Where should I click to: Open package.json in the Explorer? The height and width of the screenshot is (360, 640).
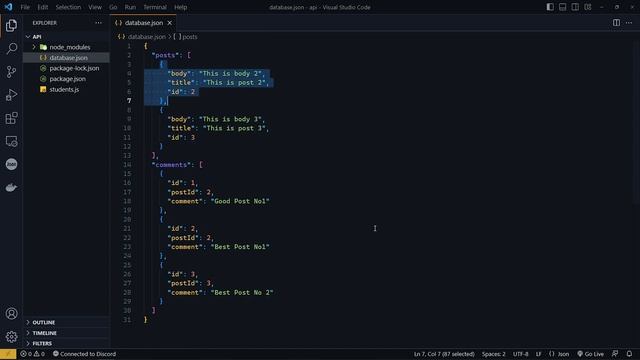pyautogui.click(x=67, y=79)
